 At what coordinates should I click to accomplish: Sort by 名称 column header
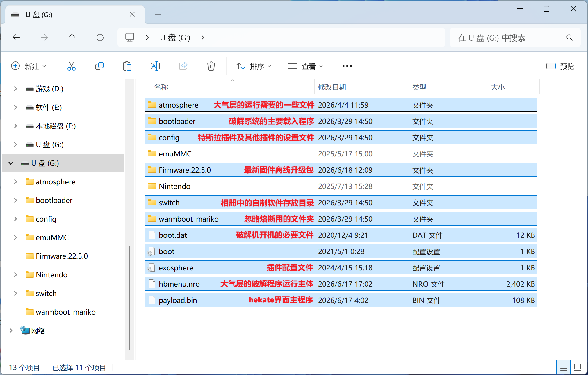pyautogui.click(x=229, y=87)
